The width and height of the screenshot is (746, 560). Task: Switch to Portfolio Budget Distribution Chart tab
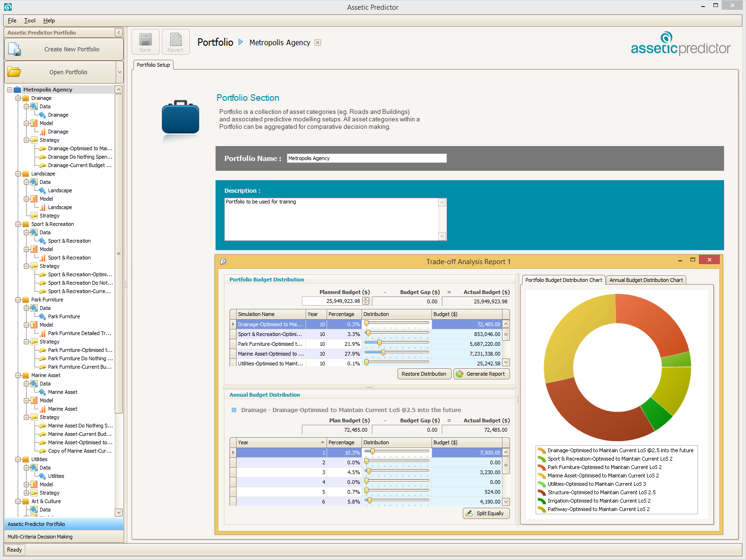click(x=564, y=280)
